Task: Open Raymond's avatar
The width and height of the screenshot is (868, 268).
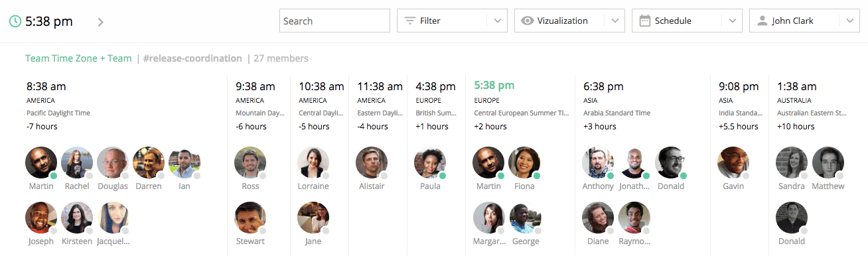Action: click(634, 218)
